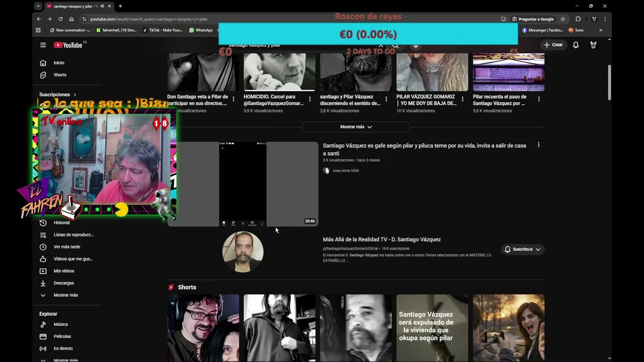Go back with the browser back arrow
This screenshot has height=362, width=644.
39,19
